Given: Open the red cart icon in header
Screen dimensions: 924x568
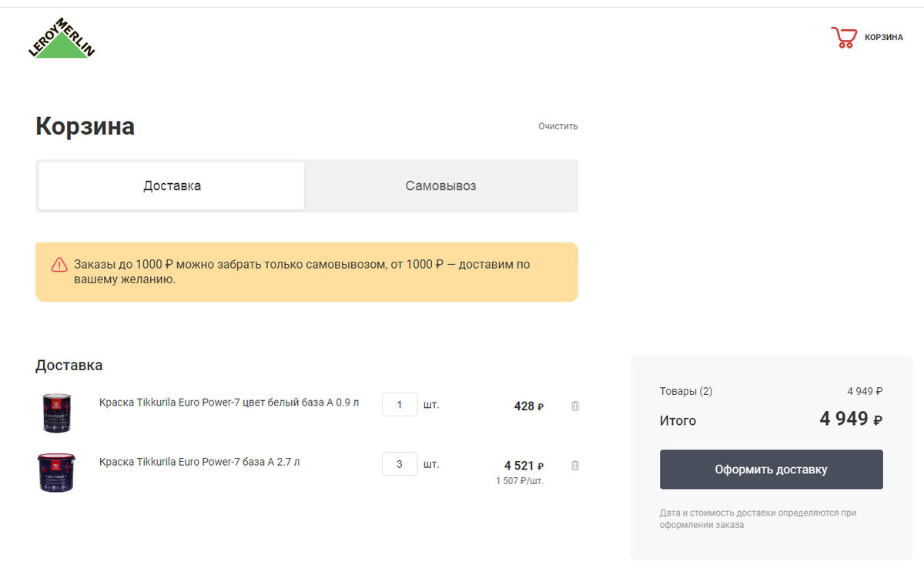Looking at the screenshot, I should point(844,37).
